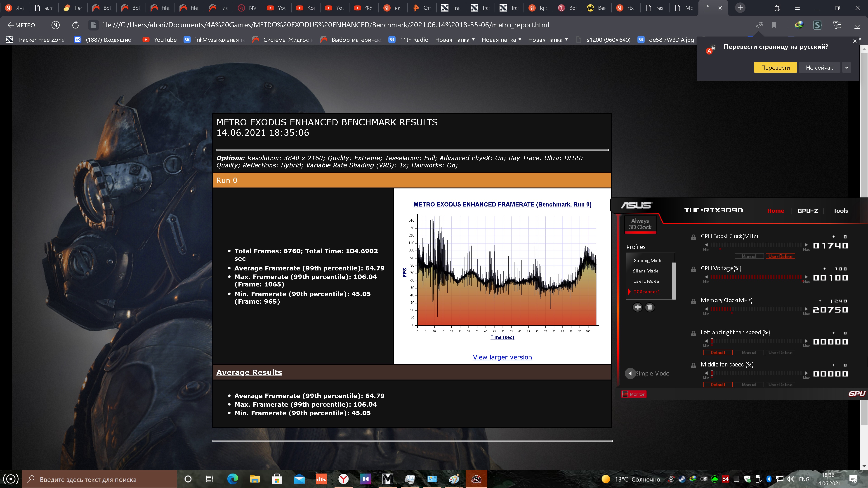Open first Новая папка bookmark folder dropdown
Viewport: 868px width, 488px height.
pyautogui.click(x=455, y=40)
